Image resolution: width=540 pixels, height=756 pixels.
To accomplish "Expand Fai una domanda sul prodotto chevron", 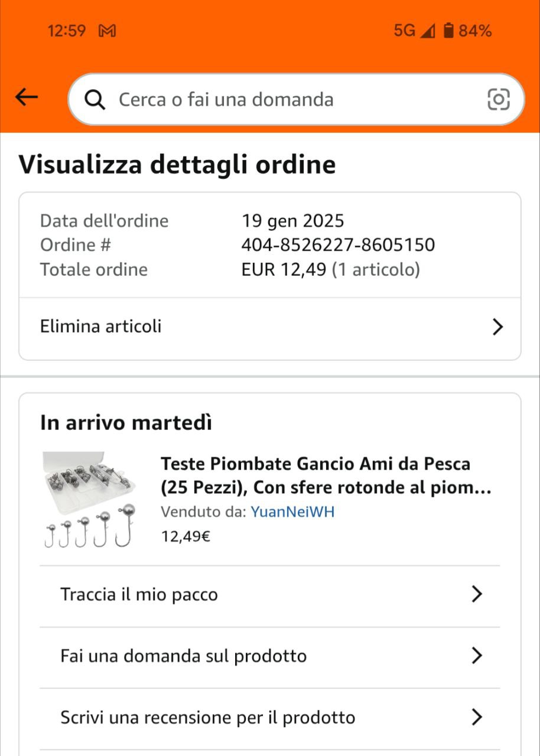I will click(x=477, y=656).
